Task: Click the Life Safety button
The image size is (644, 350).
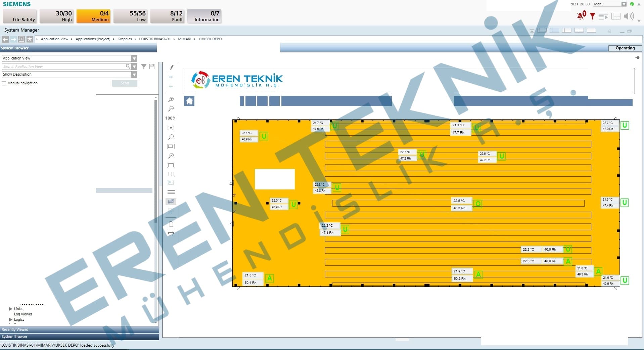Action: 20,16
